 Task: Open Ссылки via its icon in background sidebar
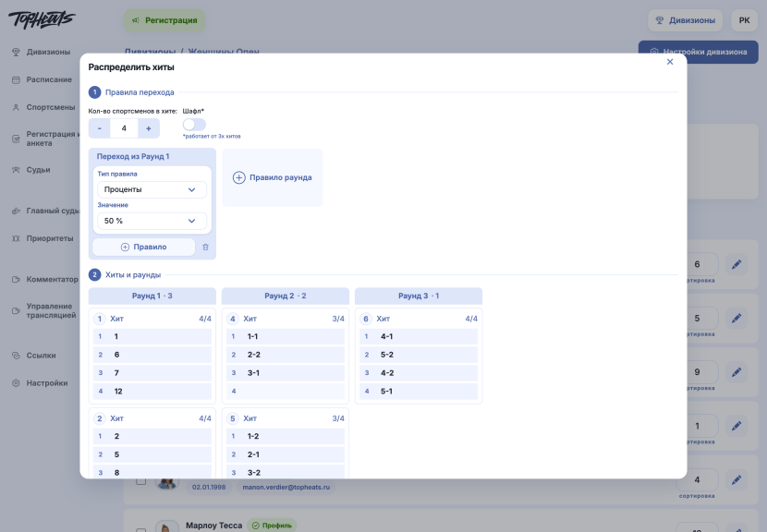pyautogui.click(x=16, y=356)
